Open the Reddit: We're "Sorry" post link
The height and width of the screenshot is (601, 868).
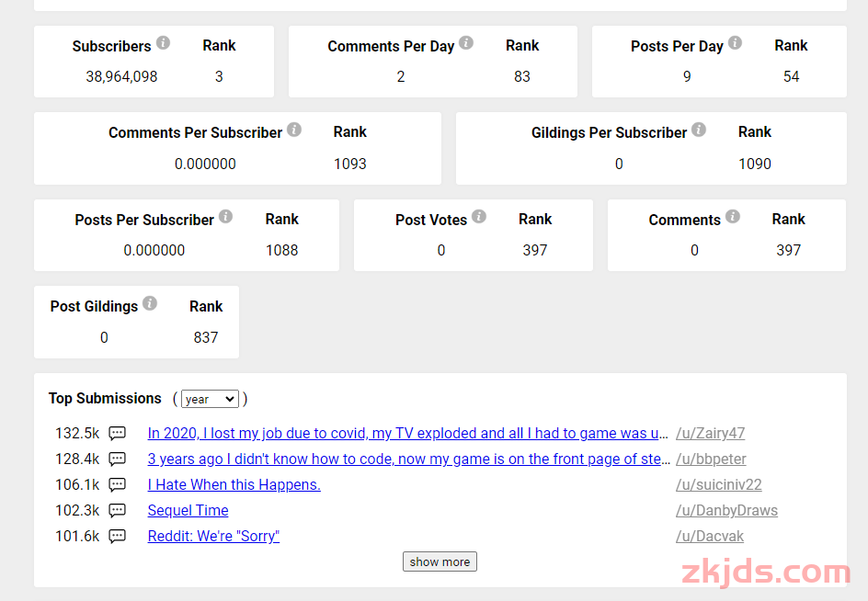(213, 536)
